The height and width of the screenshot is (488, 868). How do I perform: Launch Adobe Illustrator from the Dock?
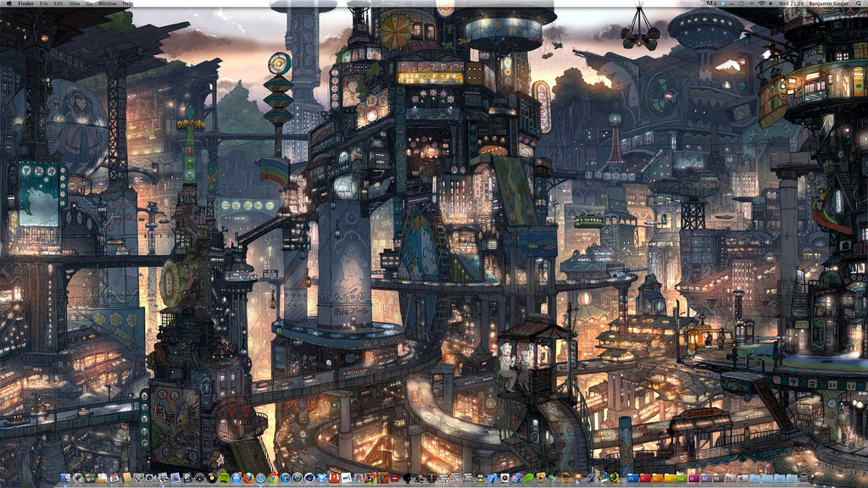[x=657, y=478]
